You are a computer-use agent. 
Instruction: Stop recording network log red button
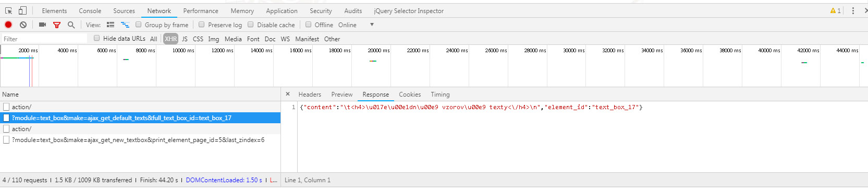[x=8, y=25]
